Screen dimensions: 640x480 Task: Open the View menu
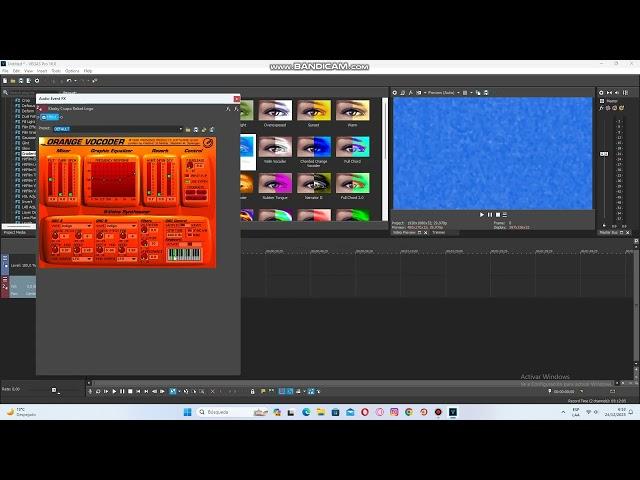coord(28,71)
